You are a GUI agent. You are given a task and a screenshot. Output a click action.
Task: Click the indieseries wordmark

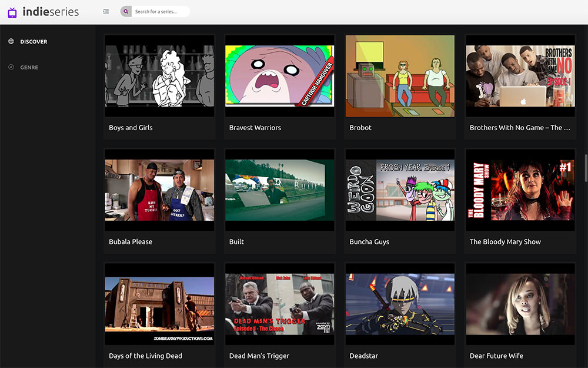point(51,12)
